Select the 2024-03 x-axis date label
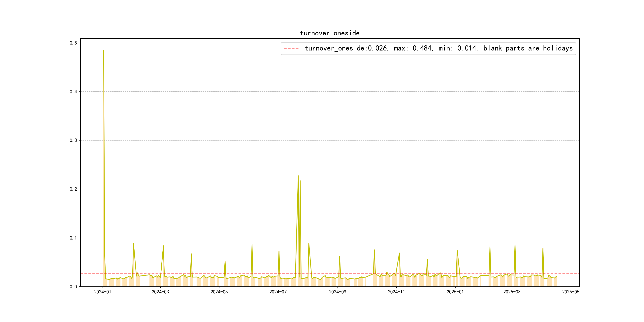The width and height of the screenshot is (644, 322). point(160,292)
